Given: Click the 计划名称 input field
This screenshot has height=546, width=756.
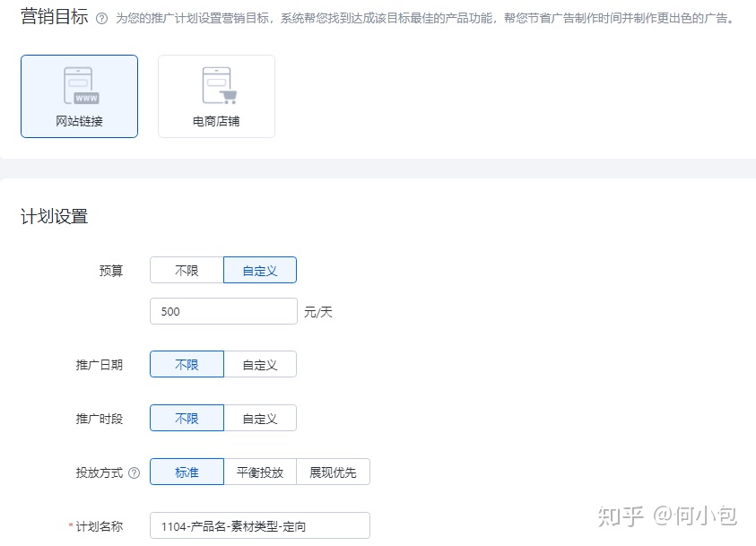Looking at the screenshot, I should tap(260, 525).
